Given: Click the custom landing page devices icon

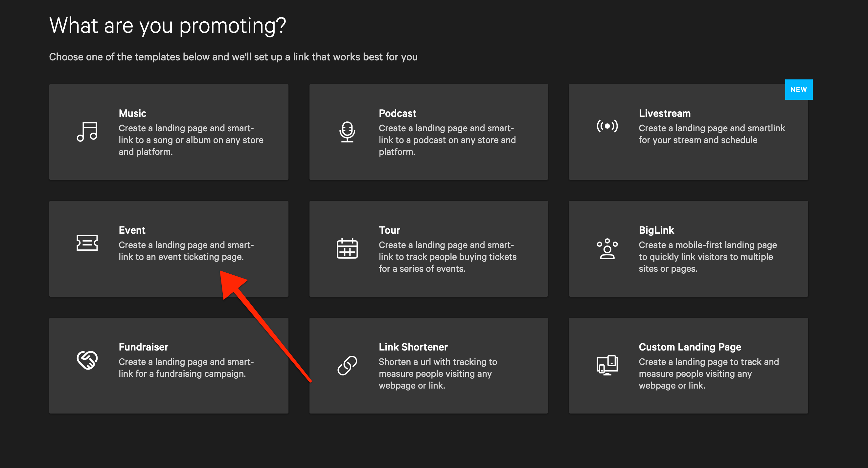Looking at the screenshot, I should tap(607, 365).
